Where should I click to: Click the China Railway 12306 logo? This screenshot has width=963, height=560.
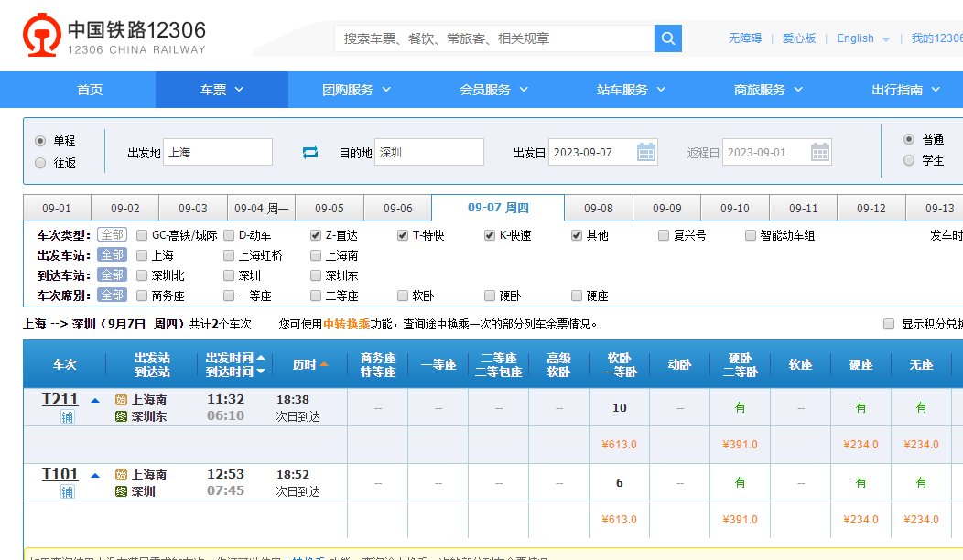[x=114, y=35]
